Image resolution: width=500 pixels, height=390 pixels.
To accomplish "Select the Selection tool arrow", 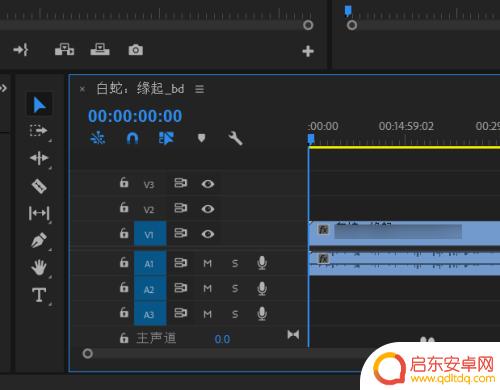I will coord(39,105).
